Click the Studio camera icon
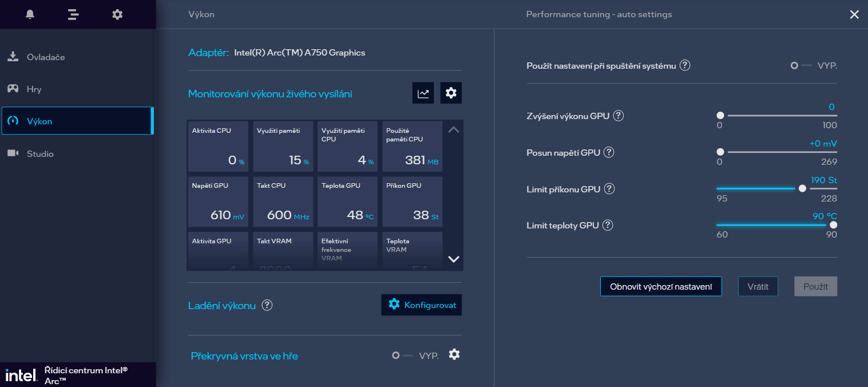This screenshot has width=868, height=387. [x=13, y=153]
